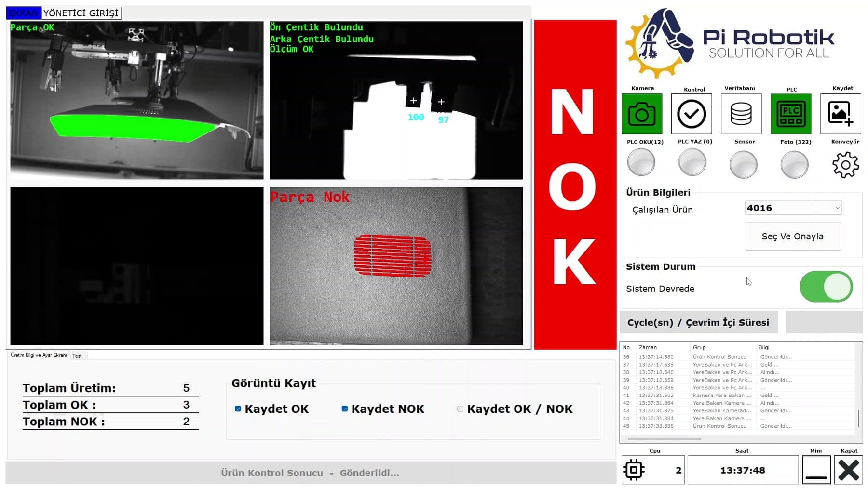Select Üretim Bilgi ve Ayar Ekranı tab

click(39, 356)
